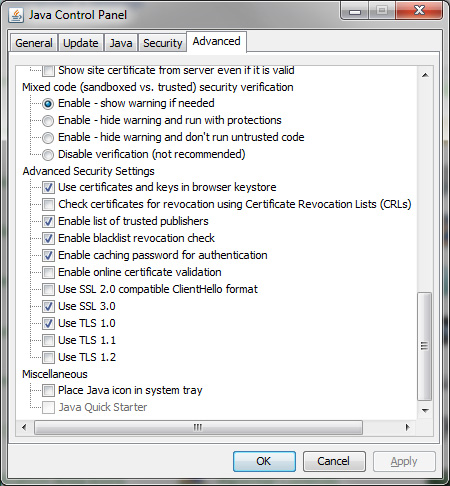Click the horizontal scrollbar right arrow
This screenshot has height=486, width=450.
click(x=407, y=427)
